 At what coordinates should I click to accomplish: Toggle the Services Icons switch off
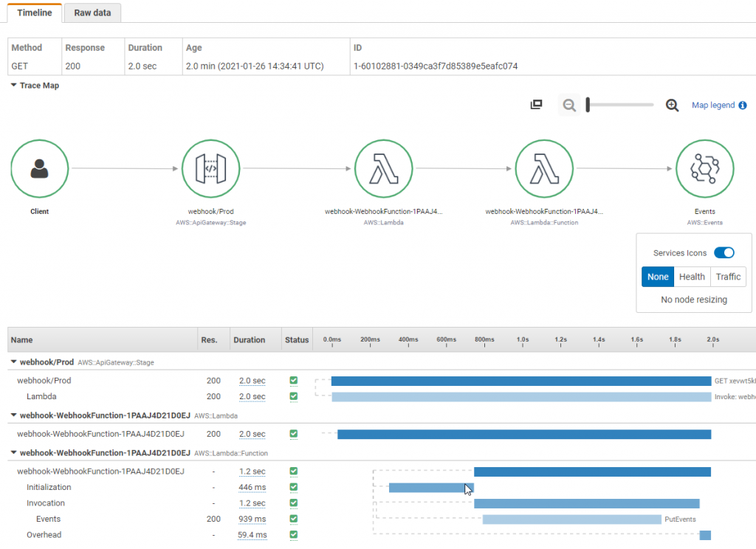click(x=724, y=252)
